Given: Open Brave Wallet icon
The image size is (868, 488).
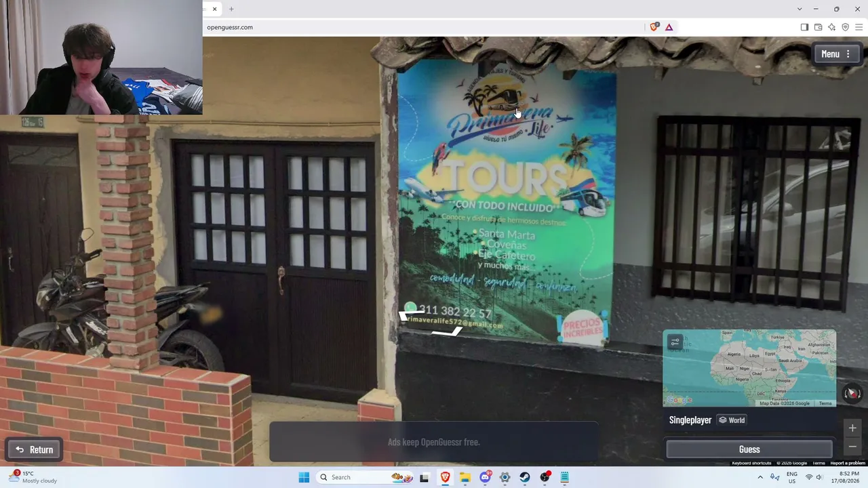Looking at the screenshot, I should click(818, 27).
